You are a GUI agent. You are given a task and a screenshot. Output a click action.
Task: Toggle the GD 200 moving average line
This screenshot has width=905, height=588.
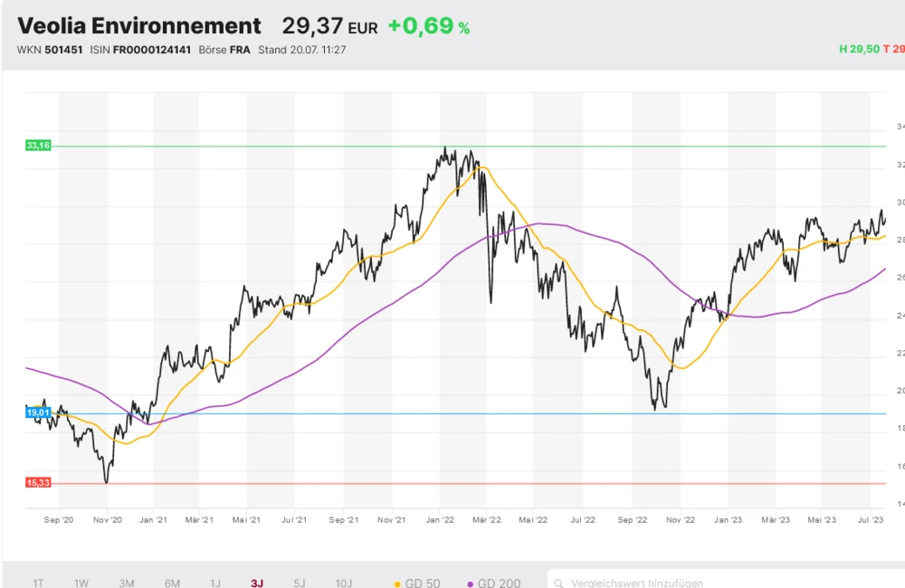click(493, 583)
